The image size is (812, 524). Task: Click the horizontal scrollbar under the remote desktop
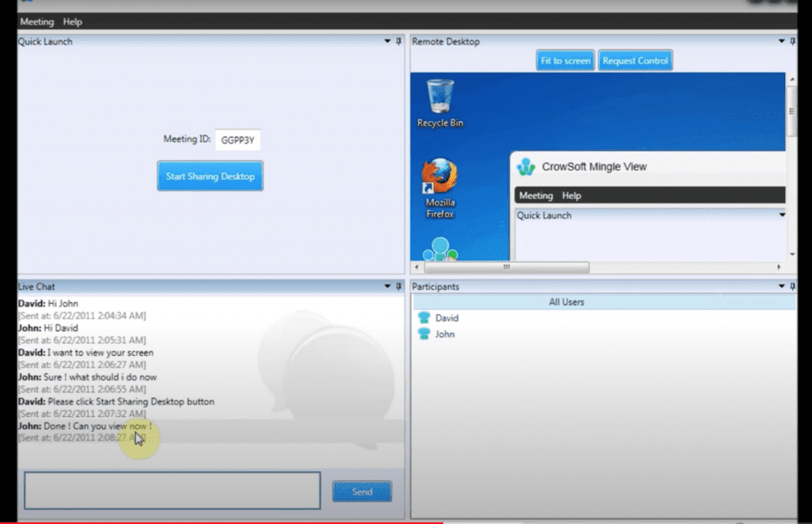(x=507, y=267)
